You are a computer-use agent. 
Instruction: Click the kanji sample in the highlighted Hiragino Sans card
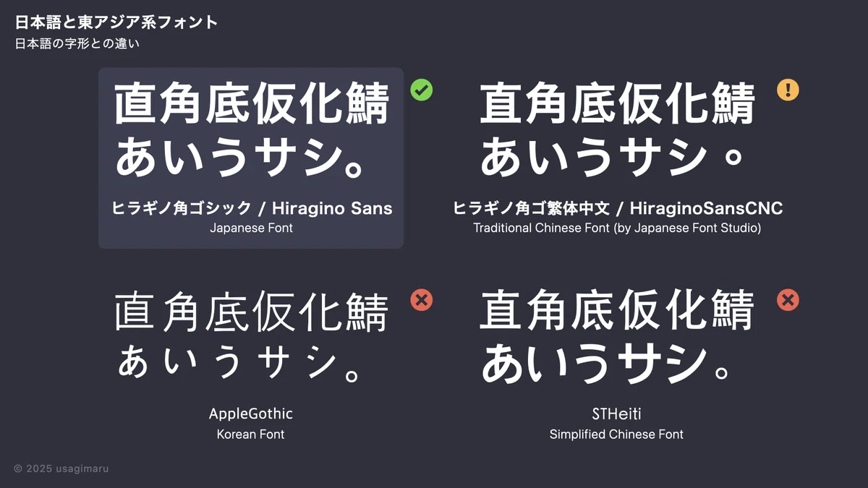coord(251,105)
